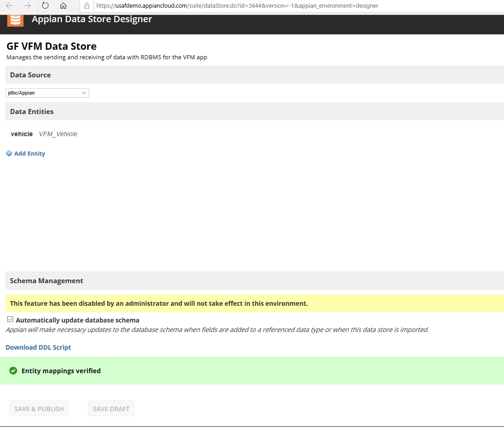
Task: Download the DDL Script
Action: pos(38,347)
